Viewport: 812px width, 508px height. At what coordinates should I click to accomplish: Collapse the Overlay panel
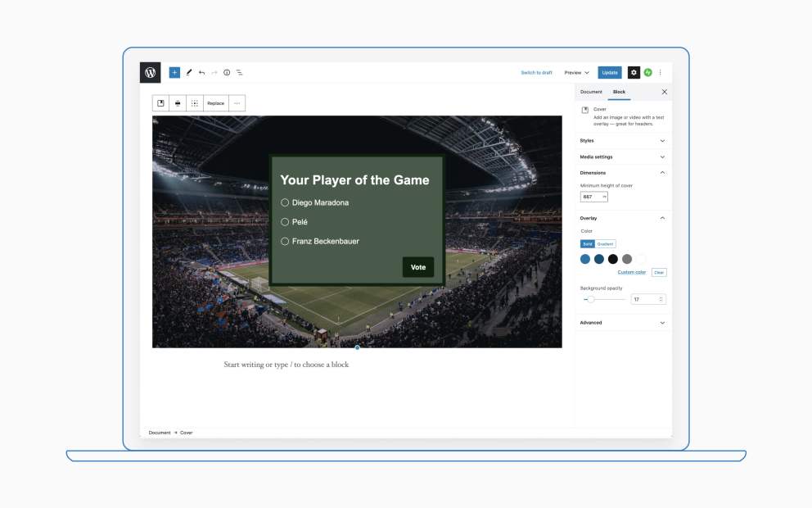tap(622, 218)
